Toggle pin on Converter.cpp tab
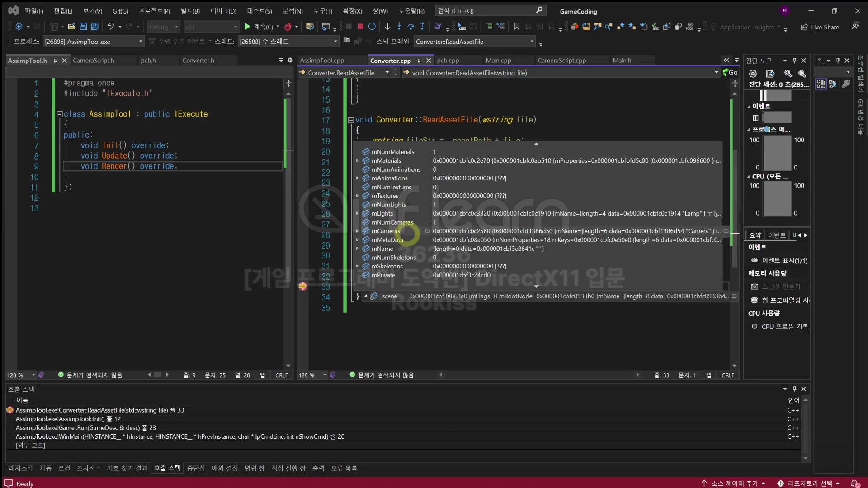The image size is (868, 488). coord(419,61)
